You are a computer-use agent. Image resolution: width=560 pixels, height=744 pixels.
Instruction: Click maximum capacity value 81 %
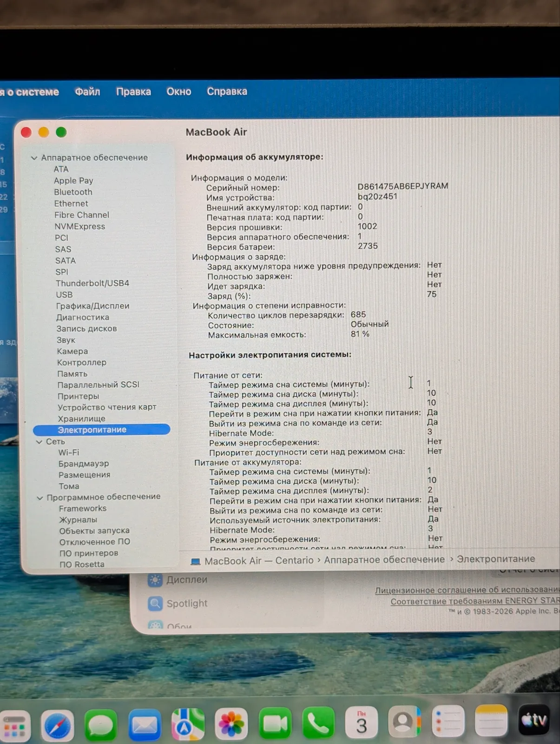click(x=360, y=334)
